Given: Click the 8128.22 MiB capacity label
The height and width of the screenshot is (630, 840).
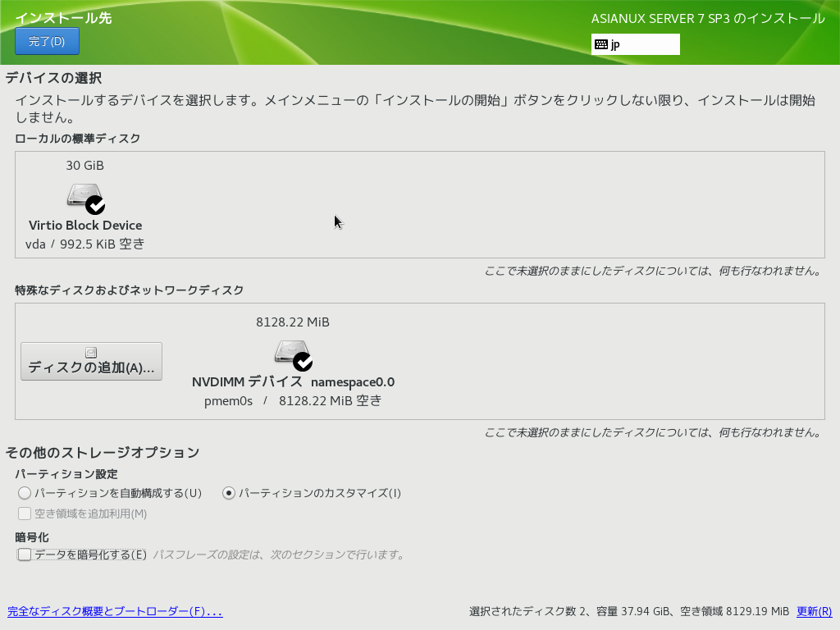Looking at the screenshot, I should 293,322.
